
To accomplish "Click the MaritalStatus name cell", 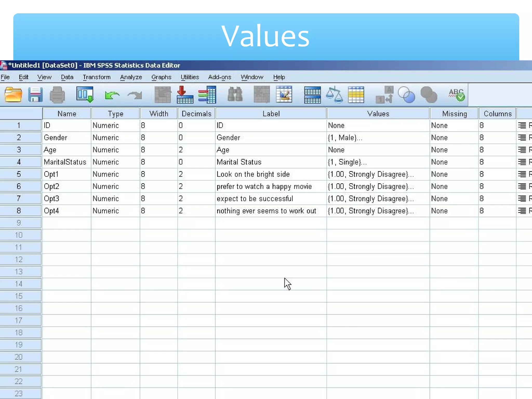I will pos(67,162).
